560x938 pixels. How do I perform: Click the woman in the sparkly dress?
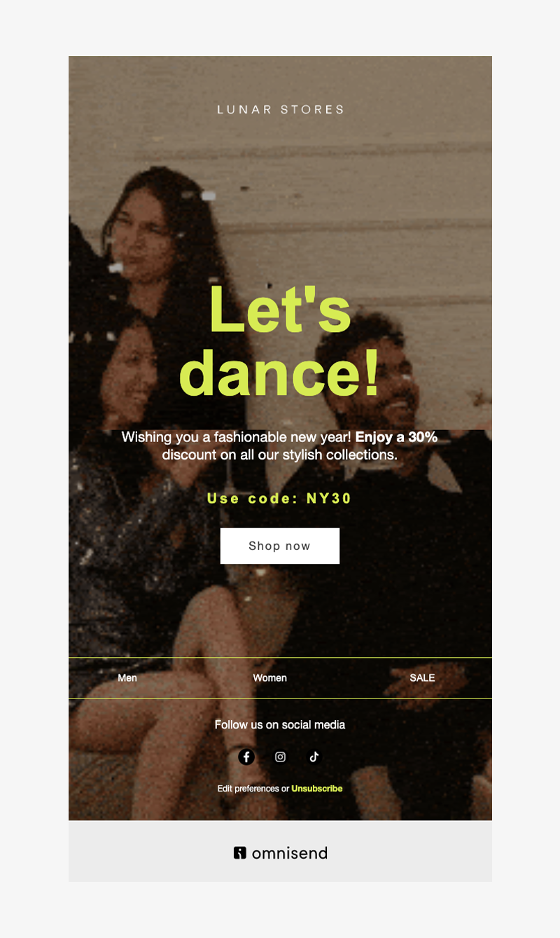(x=133, y=490)
